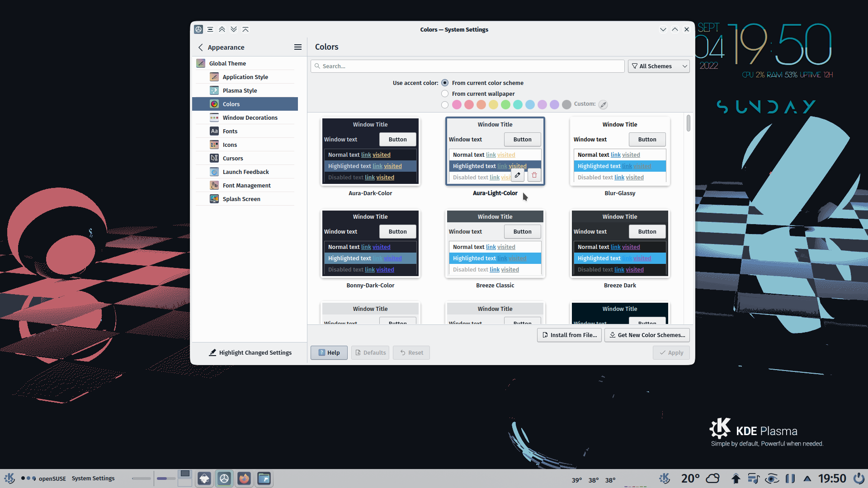
Task: Choose the yellow accent color swatch
Action: click(494, 105)
